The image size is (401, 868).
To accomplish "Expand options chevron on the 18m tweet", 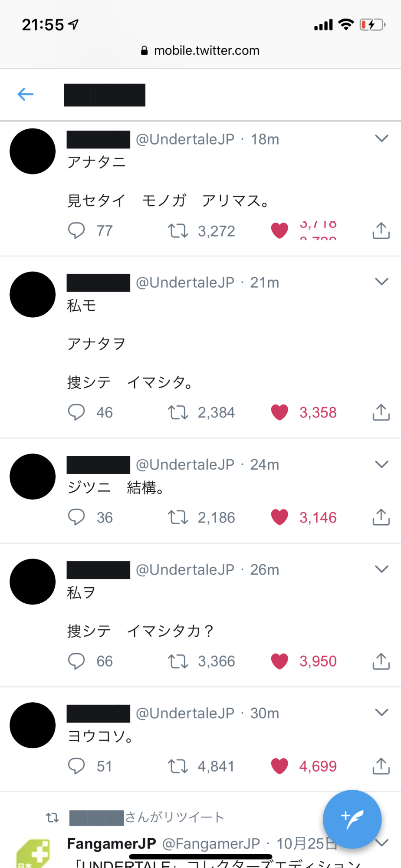I will (x=381, y=138).
